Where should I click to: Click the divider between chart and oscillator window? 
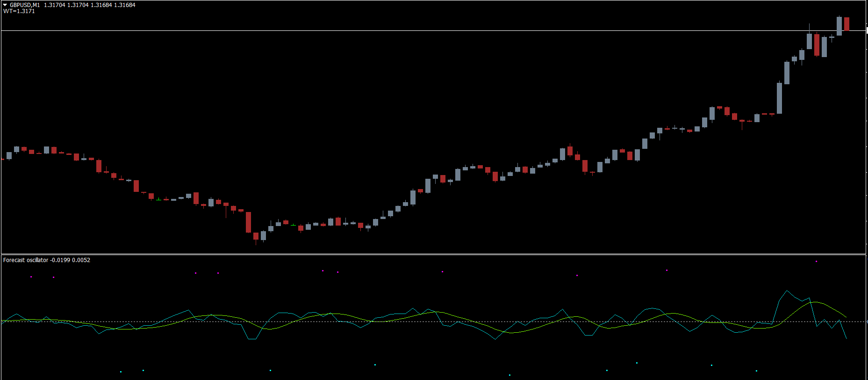click(421, 255)
